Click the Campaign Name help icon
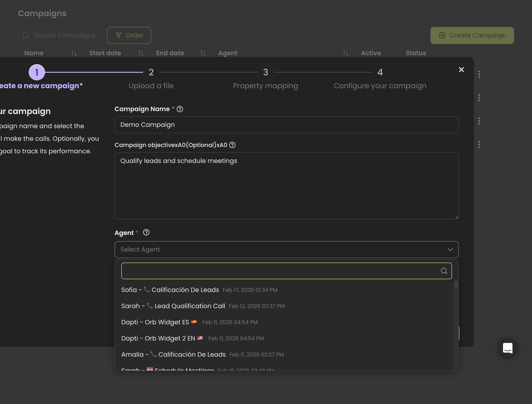Viewport: 532px width, 404px height. tap(180, 109)
